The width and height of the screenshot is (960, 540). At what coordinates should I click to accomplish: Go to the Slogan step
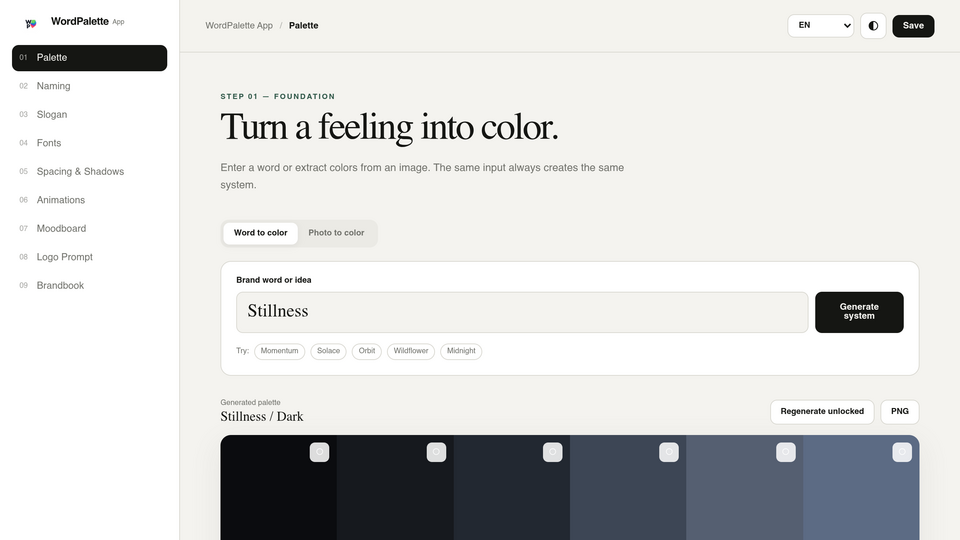pyautogui.click(x=89, y=114)
